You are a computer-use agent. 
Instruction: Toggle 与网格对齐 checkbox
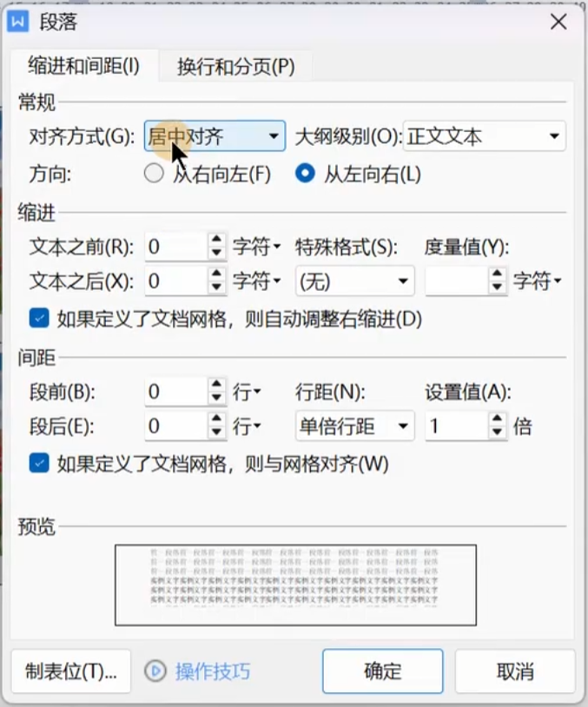click(x=39, y=463)
